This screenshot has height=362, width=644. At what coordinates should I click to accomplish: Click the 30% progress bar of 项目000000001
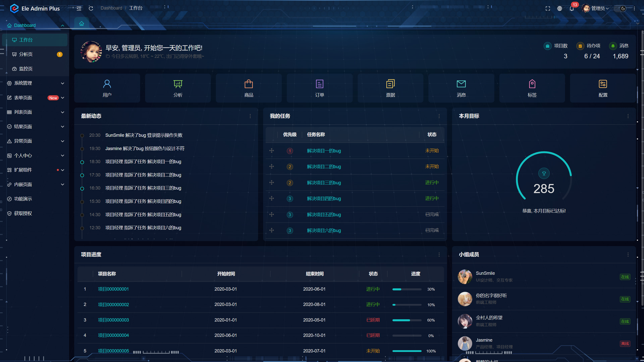pos(407,289)
